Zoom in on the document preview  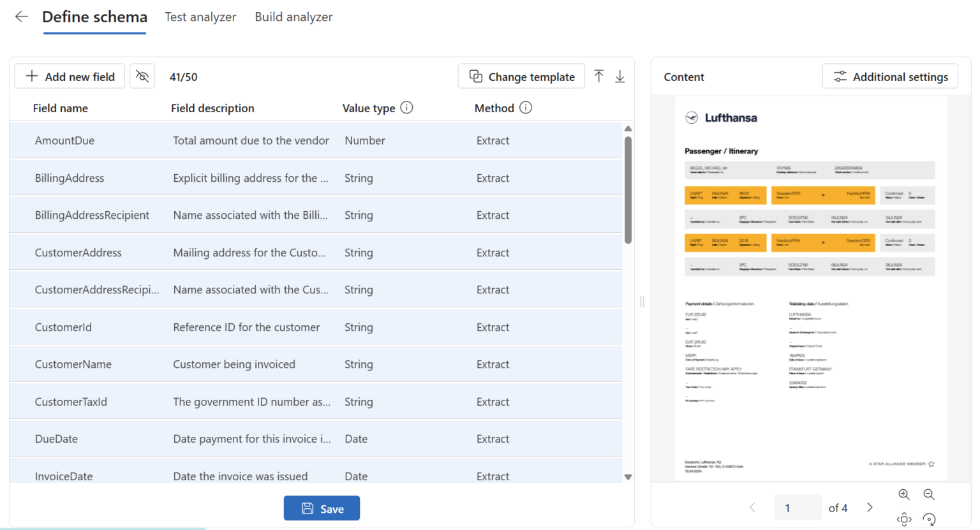tap(904, 494)
